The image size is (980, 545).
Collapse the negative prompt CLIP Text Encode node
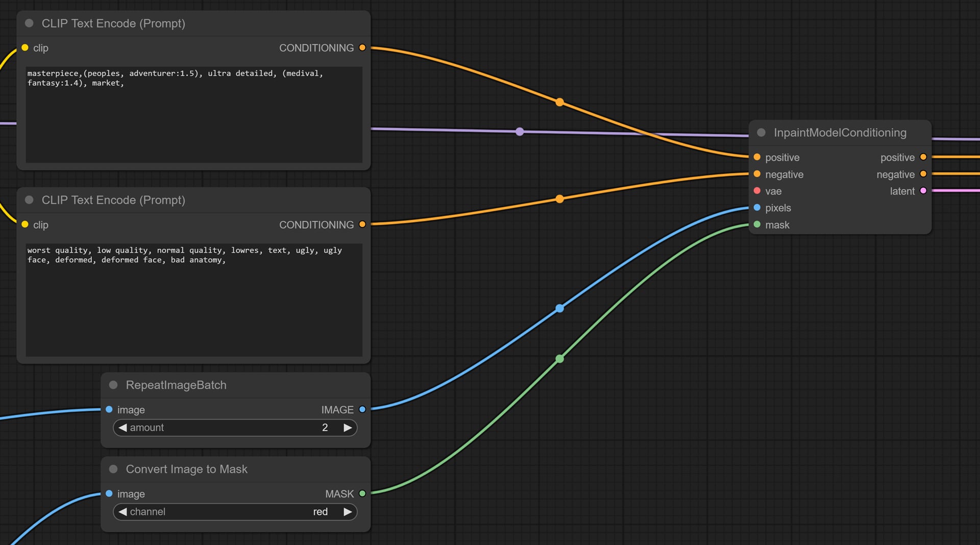tap(30, 200)
